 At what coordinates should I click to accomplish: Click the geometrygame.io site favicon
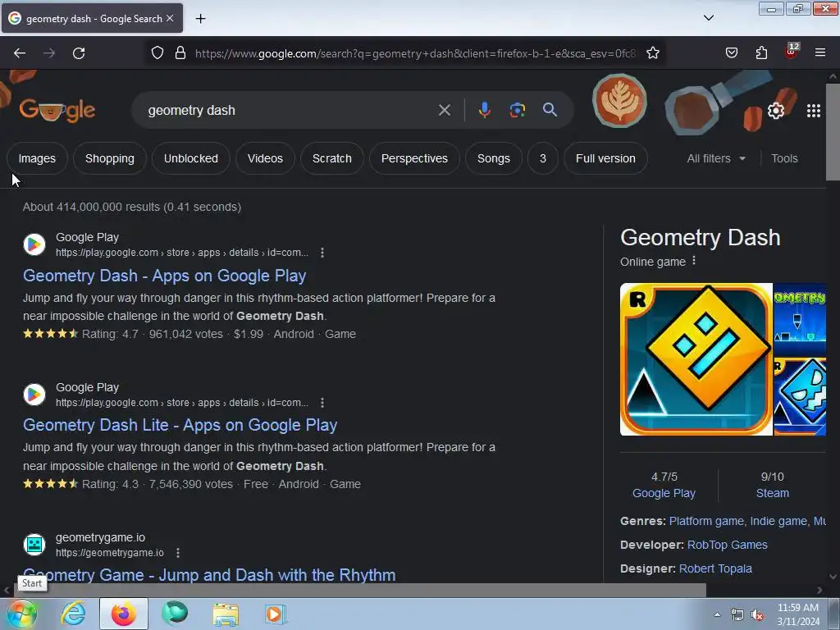34,545
